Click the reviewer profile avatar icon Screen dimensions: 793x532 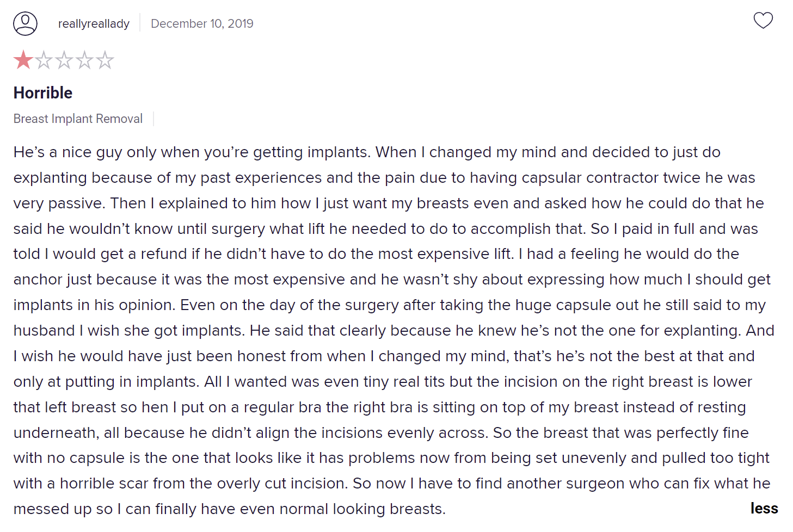25,23
